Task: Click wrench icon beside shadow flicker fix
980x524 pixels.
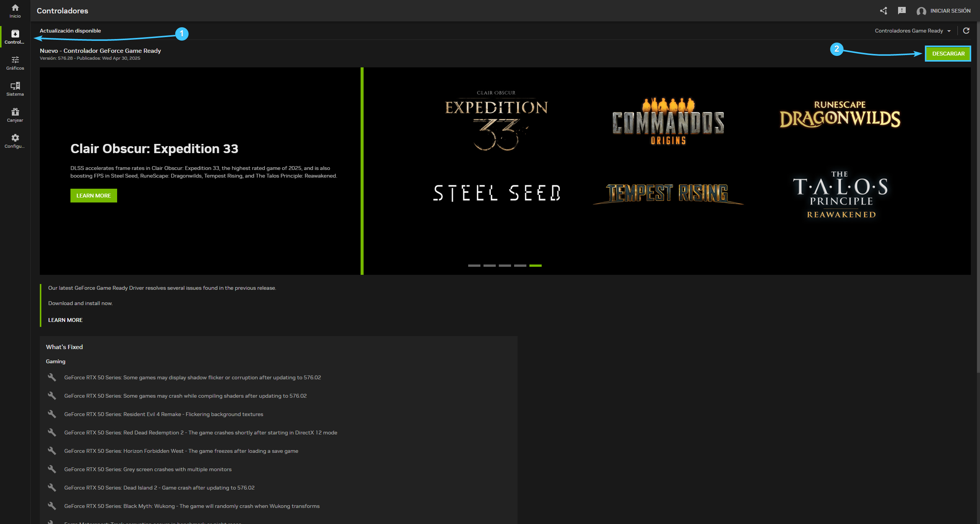Action: pos(52,377)
